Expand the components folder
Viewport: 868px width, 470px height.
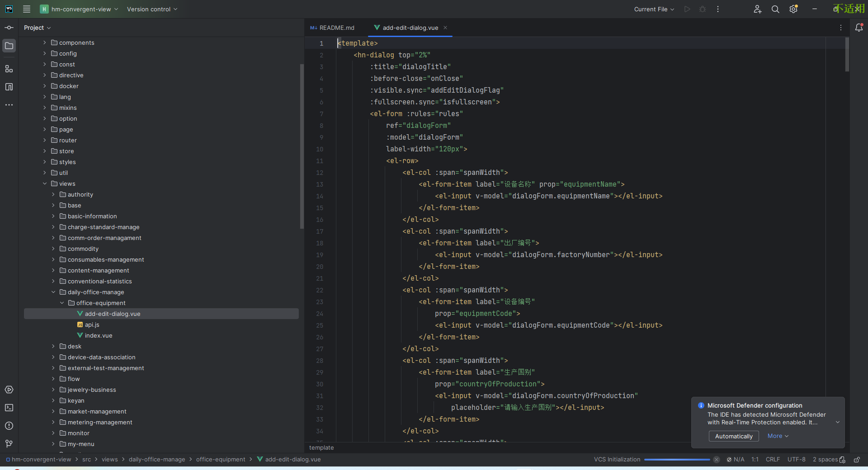45,42
